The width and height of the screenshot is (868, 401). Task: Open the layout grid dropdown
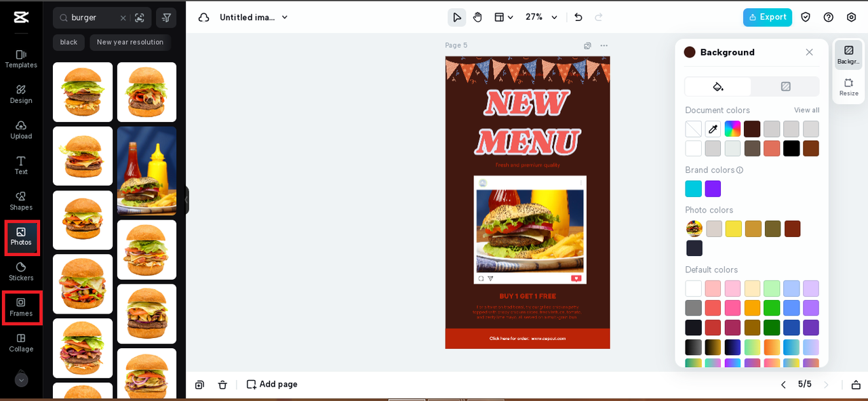pyautogui.click(x=503, y=17)
